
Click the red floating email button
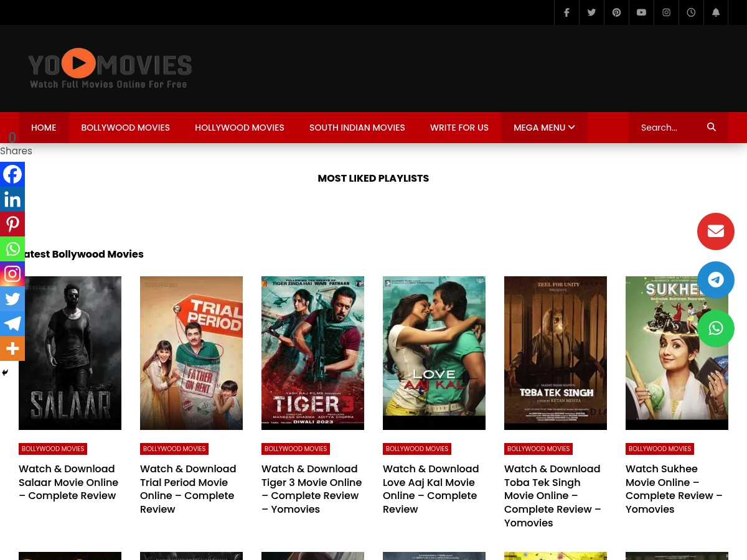pyautogui.click(x=716, y=231)
